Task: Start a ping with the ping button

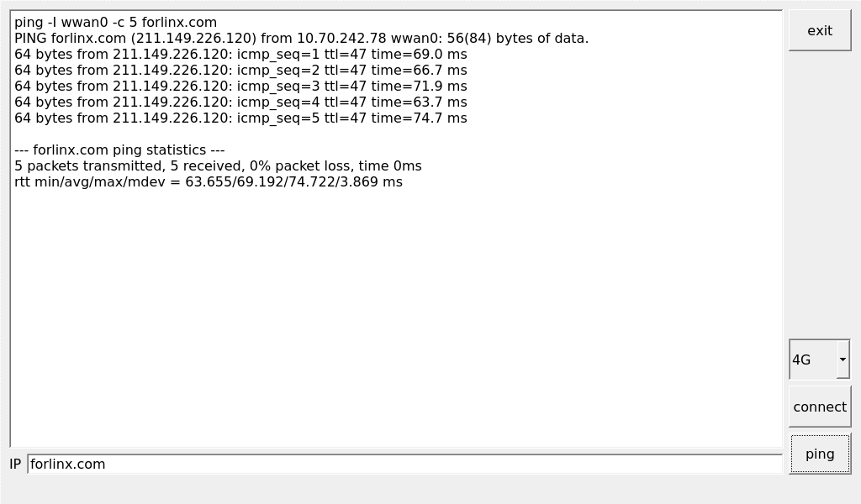Action: click(x=820, y=454)
